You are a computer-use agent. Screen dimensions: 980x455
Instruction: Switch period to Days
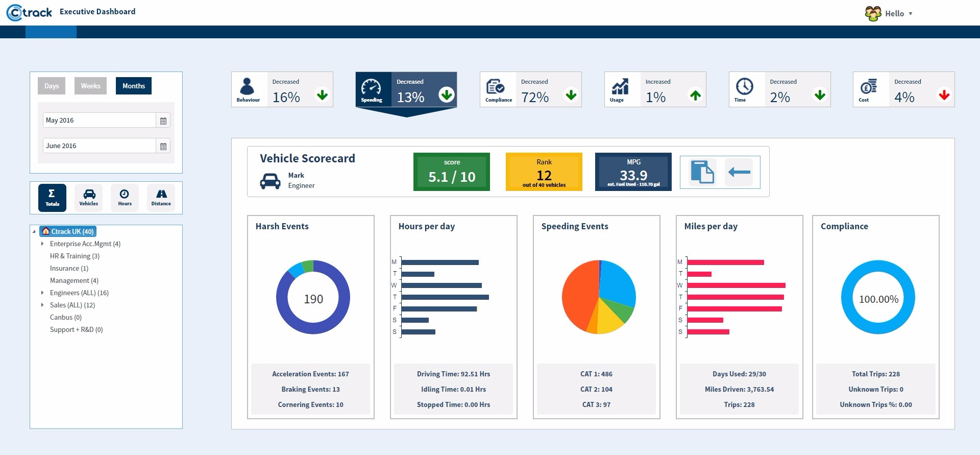[52, 86]
